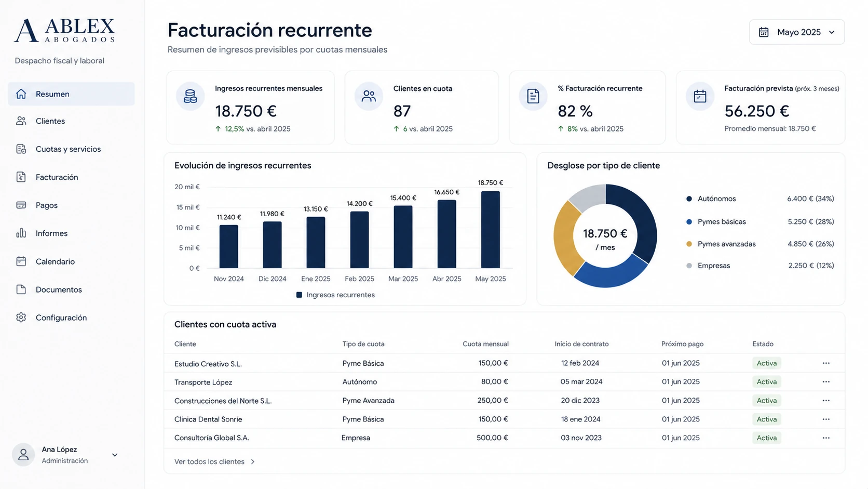Click the Nov 2024 bar in chart
868x489 pixels.
pos(229,247)
